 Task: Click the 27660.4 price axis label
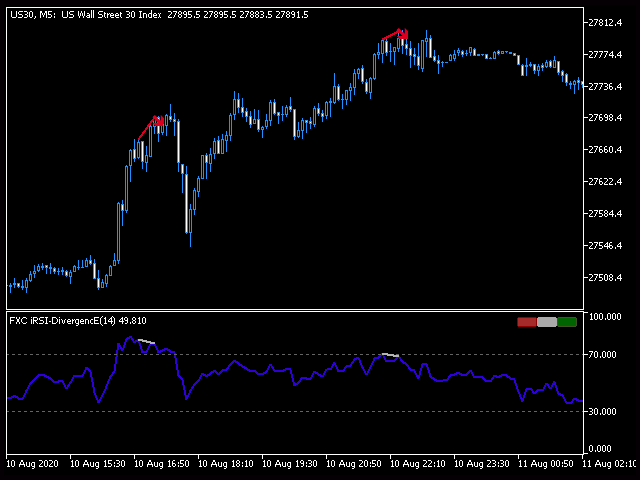(607, 150)
